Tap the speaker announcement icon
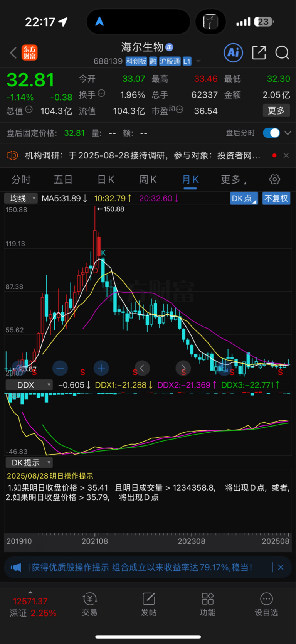Screen dimensions: 296x644 pyautogui.click(x=12, y=155)
